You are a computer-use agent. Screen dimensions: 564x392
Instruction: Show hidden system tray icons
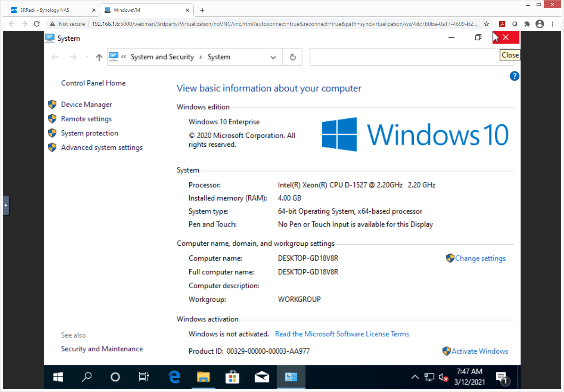pos(415,377)
